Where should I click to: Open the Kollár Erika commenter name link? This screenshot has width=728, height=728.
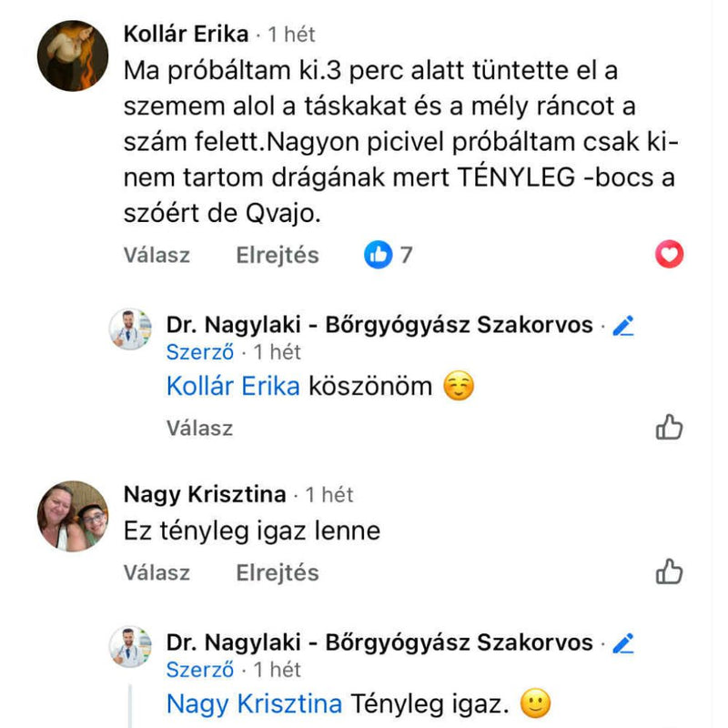pos(186,35)
